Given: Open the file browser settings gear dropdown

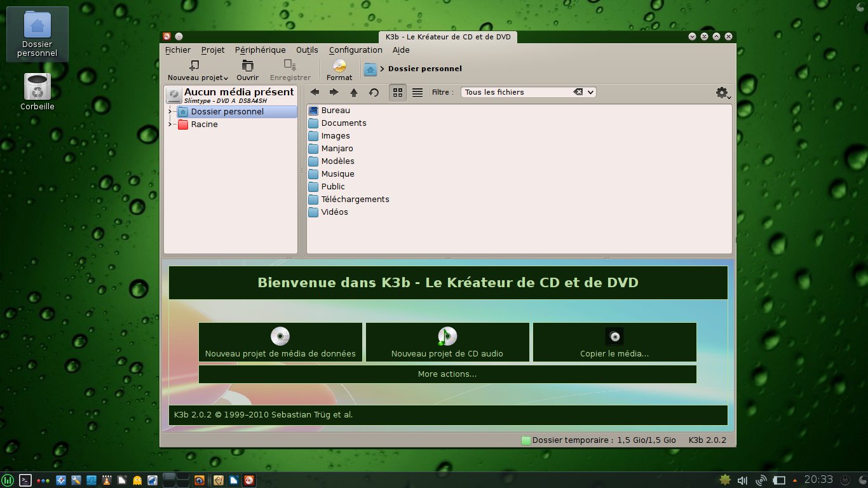Looking at the screenshot, I should 723,93.
